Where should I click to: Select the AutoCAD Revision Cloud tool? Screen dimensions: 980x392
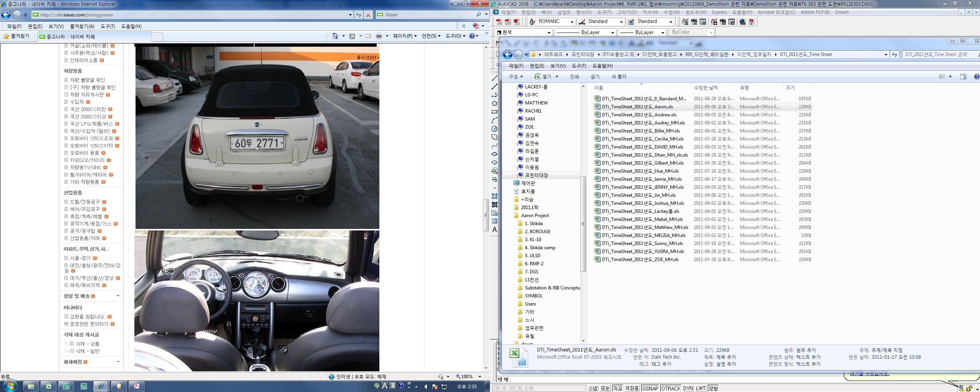[x=494, y=137]
